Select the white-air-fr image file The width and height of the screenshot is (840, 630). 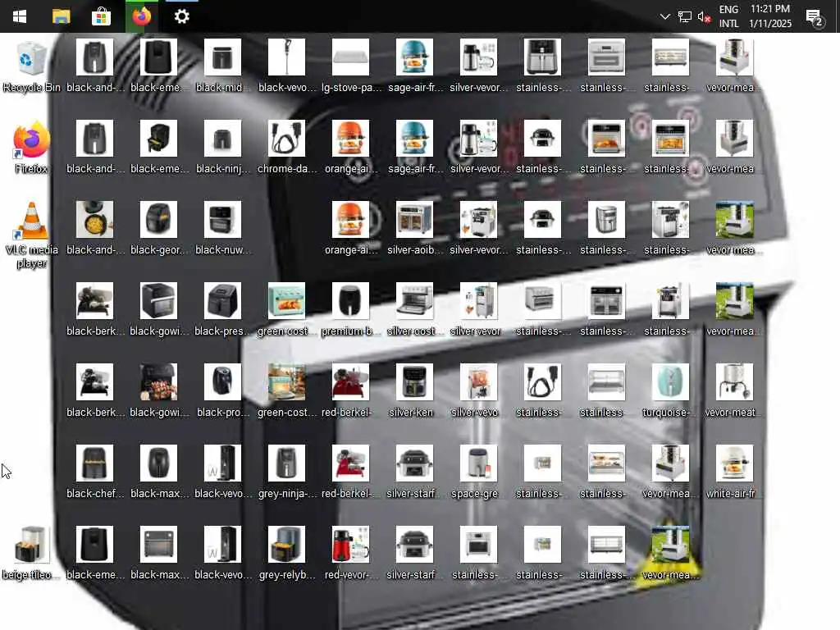click(x=734, y=472)
